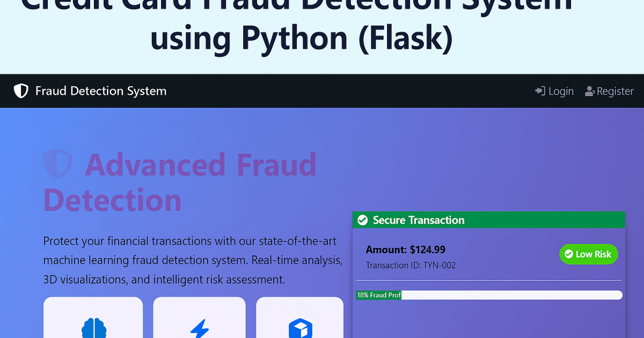Open the Register page
Screen dimensions: 644x338
click(x=614, y=91)
